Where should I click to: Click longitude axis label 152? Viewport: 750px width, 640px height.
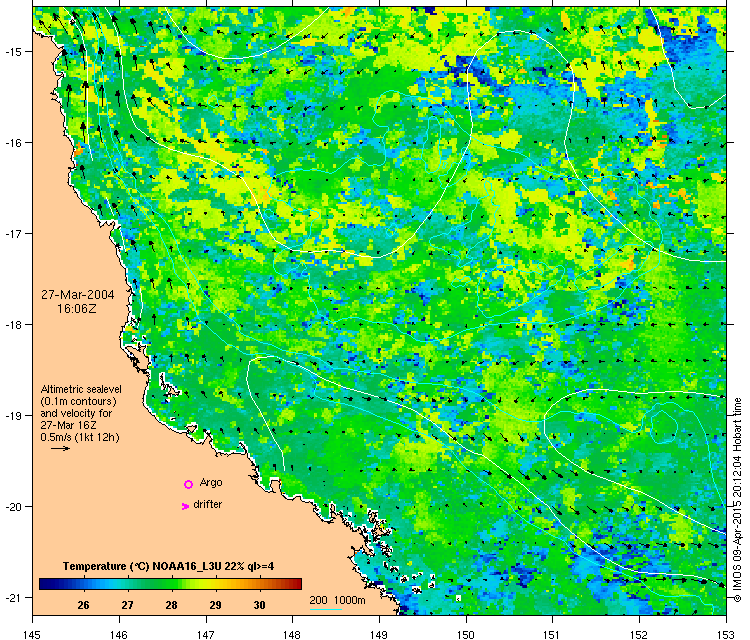[640, 634]
